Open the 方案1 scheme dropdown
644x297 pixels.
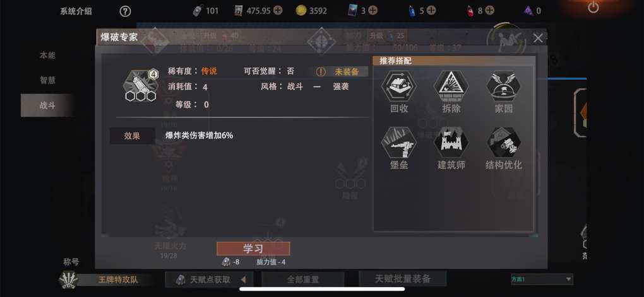pyautogui.click(x=542, y=279)
